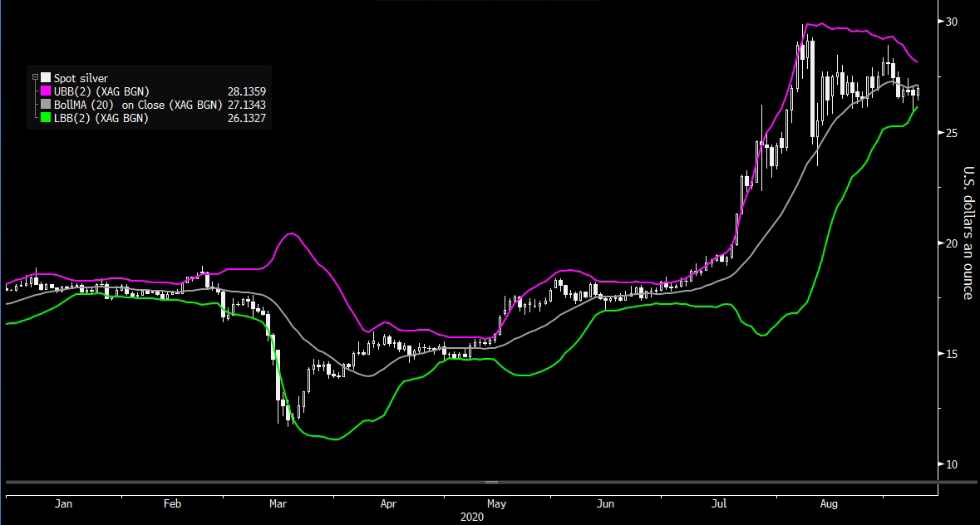Screen dimensions: 980x525
Task: Collapse the legend using the minus box
Action: click(x=35, y=77)
